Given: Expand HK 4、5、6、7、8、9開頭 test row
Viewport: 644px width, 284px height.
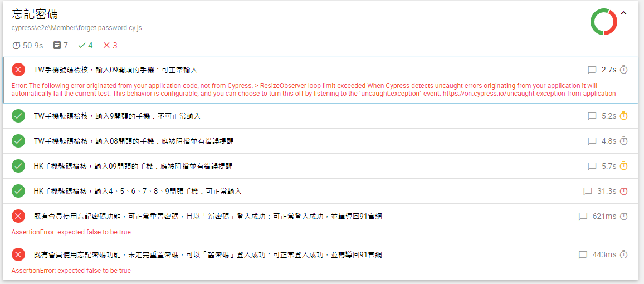Looking at the screenshot, I should (137, 191).
